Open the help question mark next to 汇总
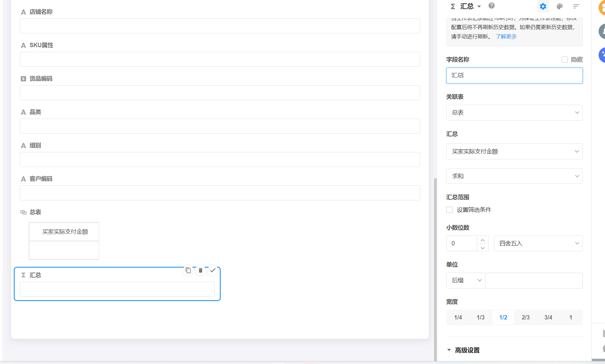Viewport: 605px width, 364px height. pos(492,6)
